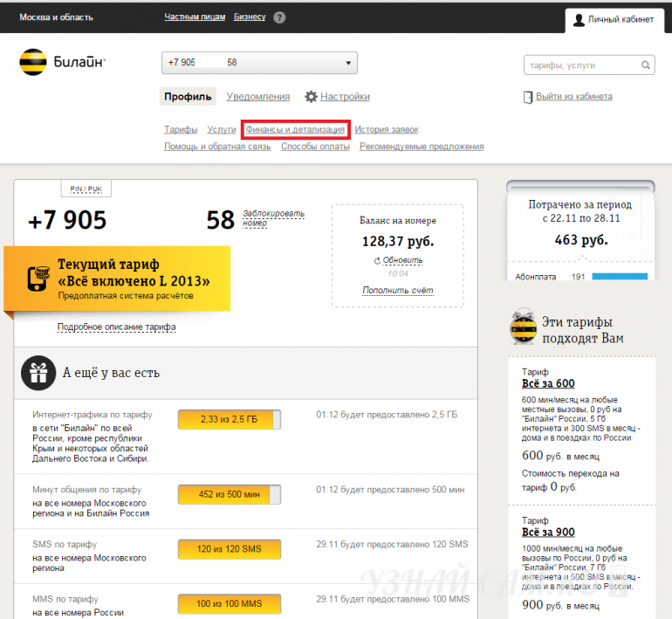Open Помощь и обратная связь
The height and width of the screenshot is (619, 672).
point(217,147)
